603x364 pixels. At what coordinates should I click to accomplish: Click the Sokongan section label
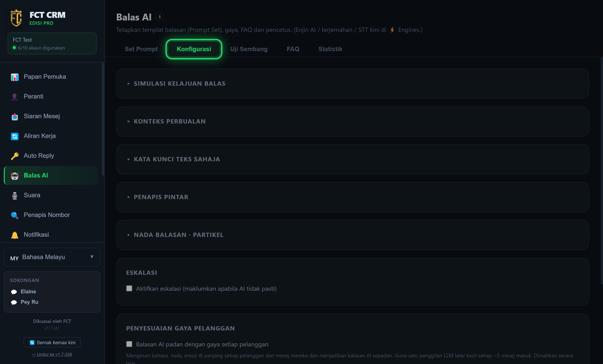[x=25, y=280]
